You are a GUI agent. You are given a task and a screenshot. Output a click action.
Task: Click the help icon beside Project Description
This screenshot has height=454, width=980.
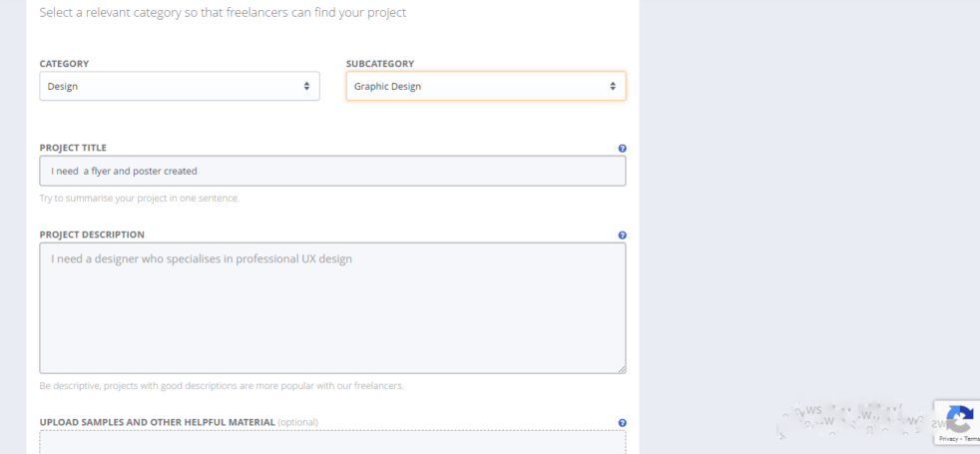(623, 236)
